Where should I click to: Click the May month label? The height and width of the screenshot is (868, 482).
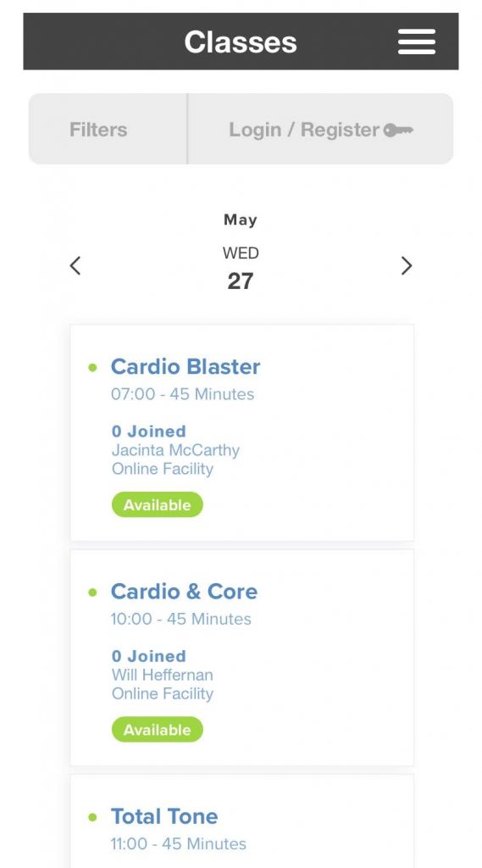(241, 220)
